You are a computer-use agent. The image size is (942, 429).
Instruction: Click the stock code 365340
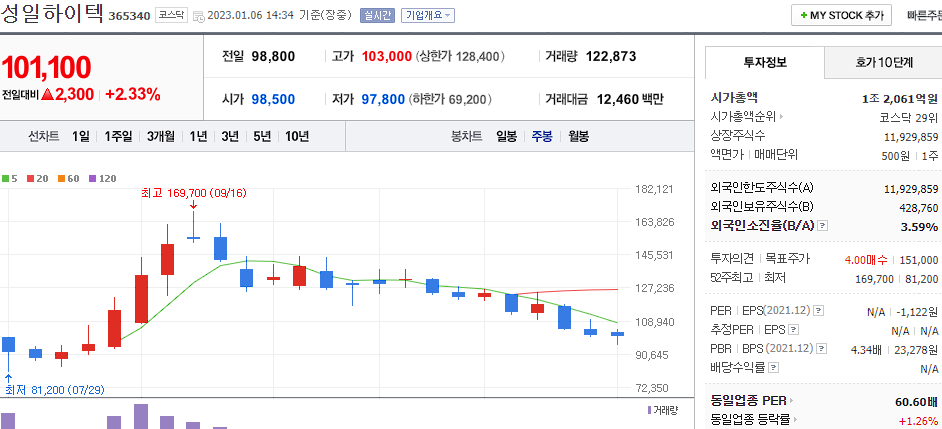129,16
